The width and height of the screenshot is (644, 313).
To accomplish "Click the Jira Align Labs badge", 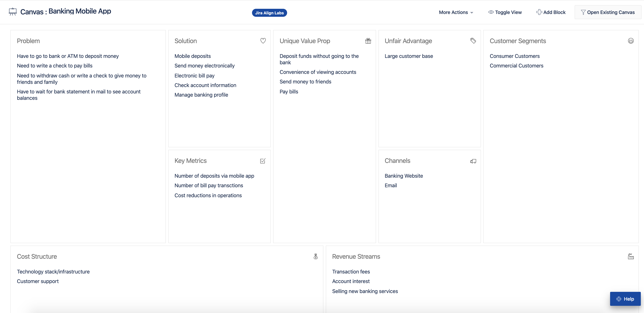I will (269, 13).
